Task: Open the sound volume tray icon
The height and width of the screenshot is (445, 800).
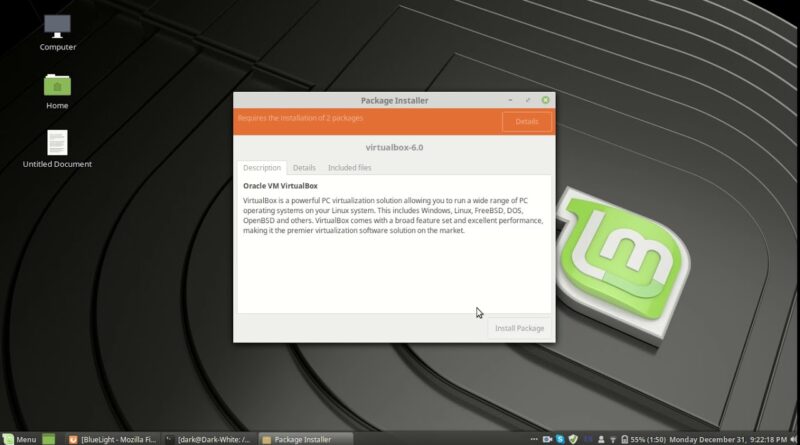Action: click(793, 439)
